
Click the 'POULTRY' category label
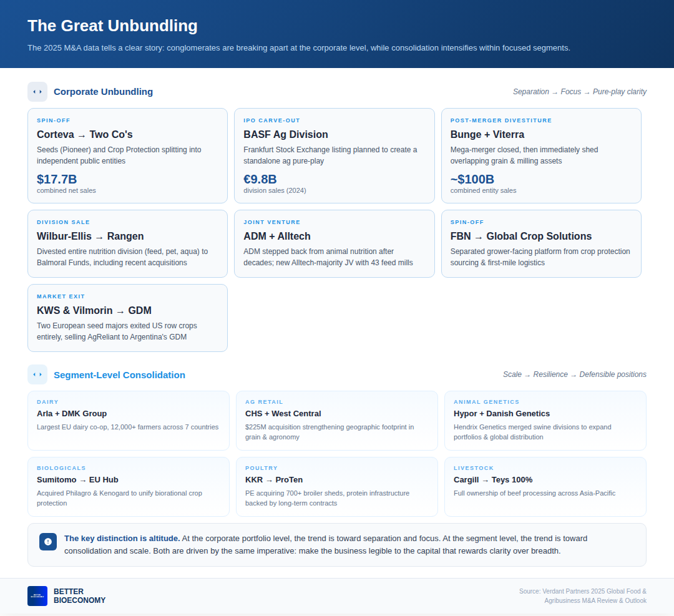(x=261, y=468)
